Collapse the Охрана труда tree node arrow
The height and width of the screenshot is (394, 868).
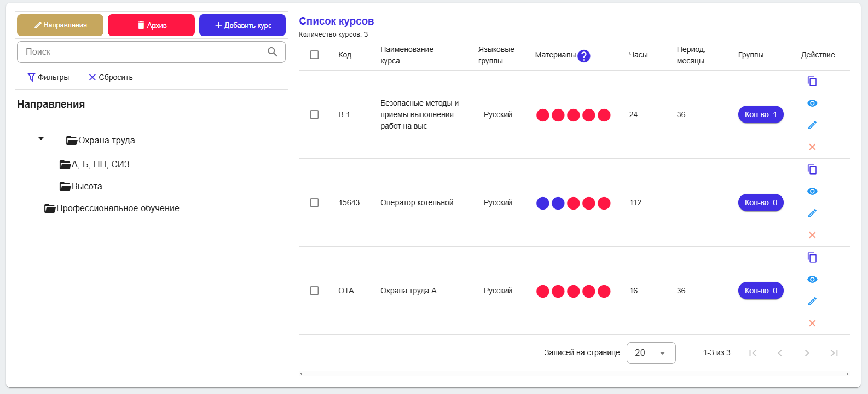click(x=41, y=139)
